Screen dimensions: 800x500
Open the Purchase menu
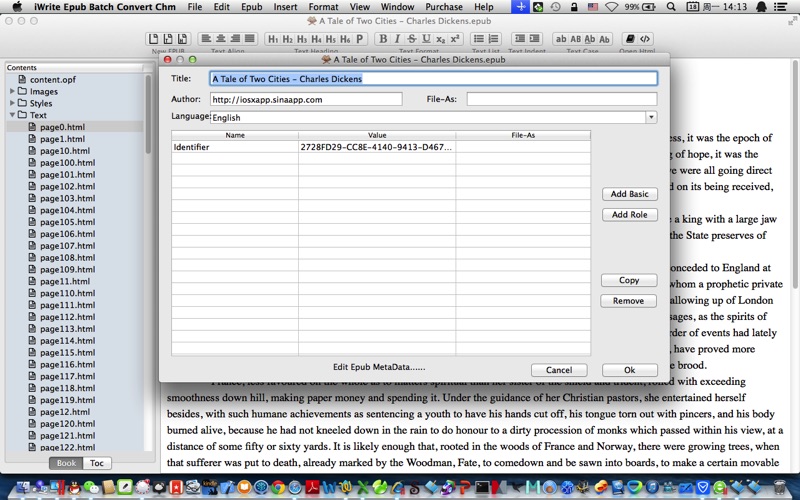[444, 7]
